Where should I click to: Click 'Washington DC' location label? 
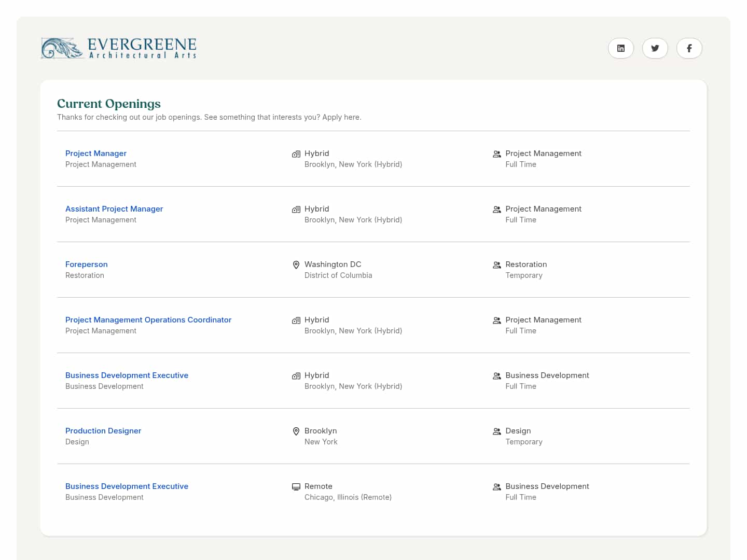coord(333,264)
